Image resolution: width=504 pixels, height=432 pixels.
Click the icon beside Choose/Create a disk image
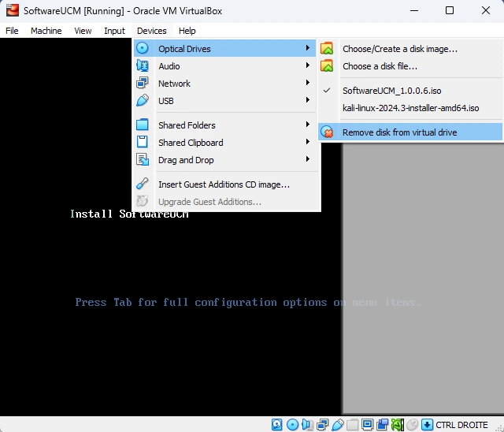pyautogui.click(x=327, y=48)
